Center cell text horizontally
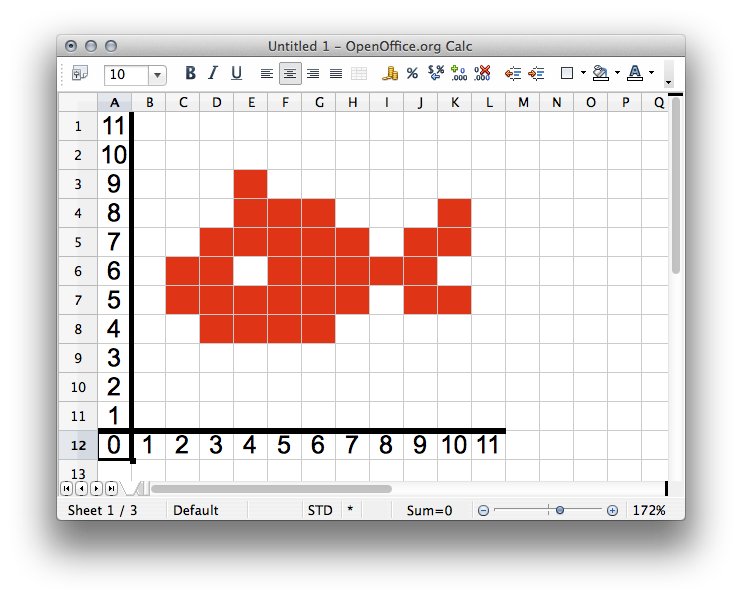This screenshot has height=599, width=742. click(290, 74)
